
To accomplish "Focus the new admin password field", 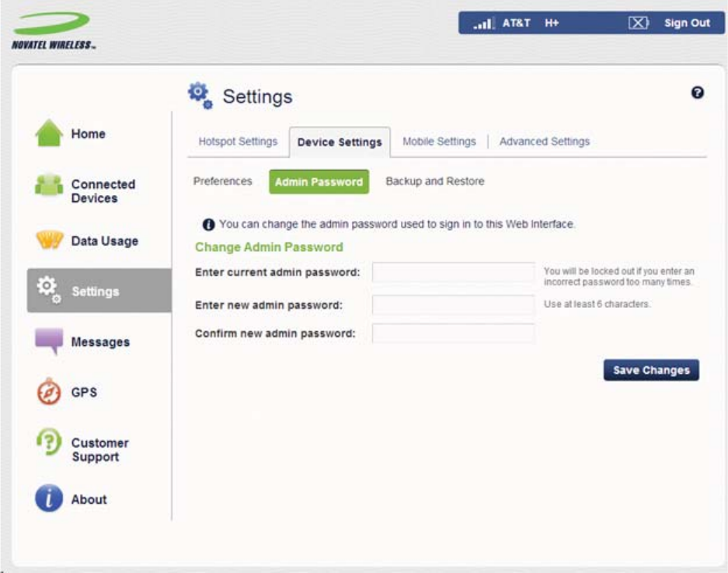I will 453,305.
